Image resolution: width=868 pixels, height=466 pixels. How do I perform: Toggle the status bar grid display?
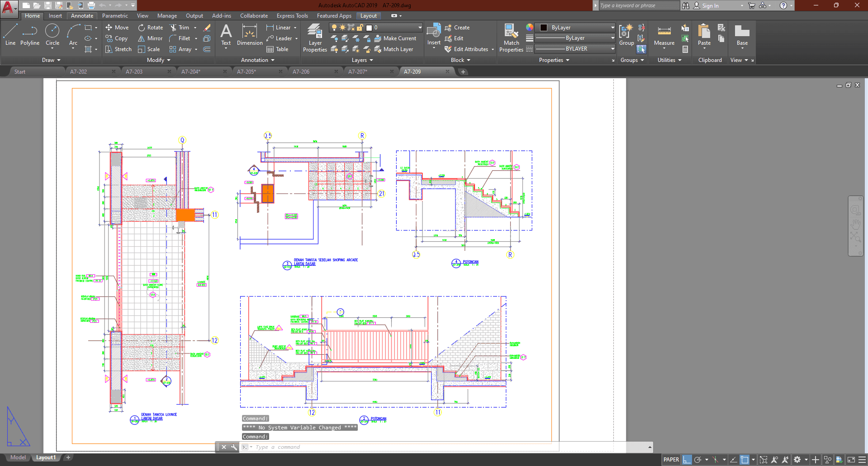[687, 460]
